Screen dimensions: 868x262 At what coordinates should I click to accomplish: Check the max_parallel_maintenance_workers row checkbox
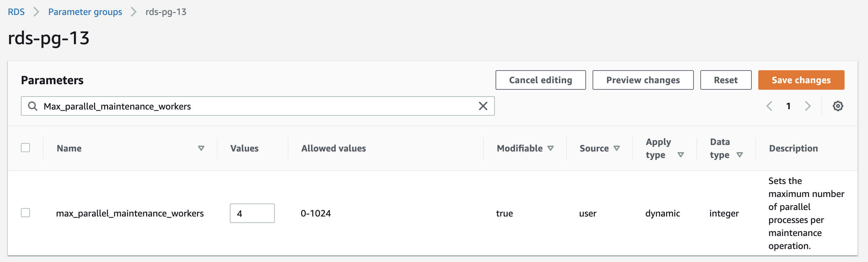(x=26, y=213)
